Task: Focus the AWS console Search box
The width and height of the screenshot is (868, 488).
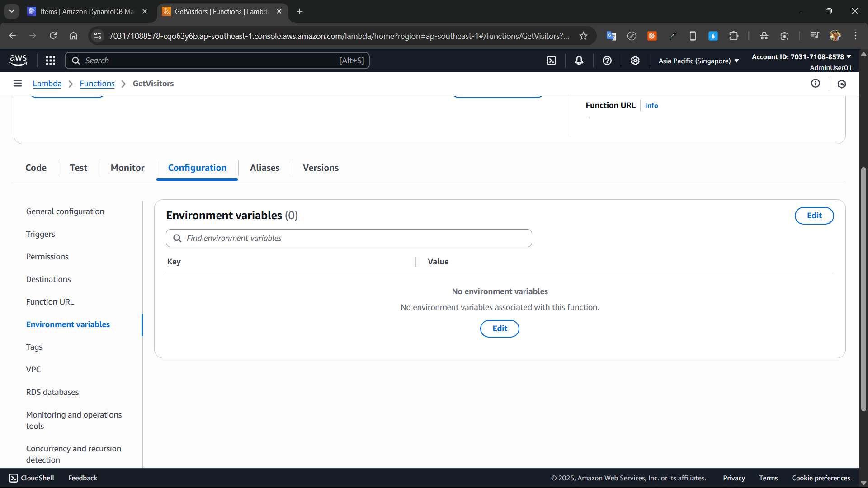Action: click(217, 61)
